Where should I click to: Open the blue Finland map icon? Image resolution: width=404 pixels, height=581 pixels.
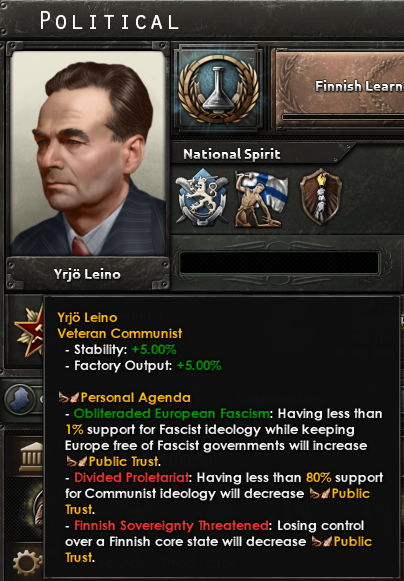tap(22, 399)
